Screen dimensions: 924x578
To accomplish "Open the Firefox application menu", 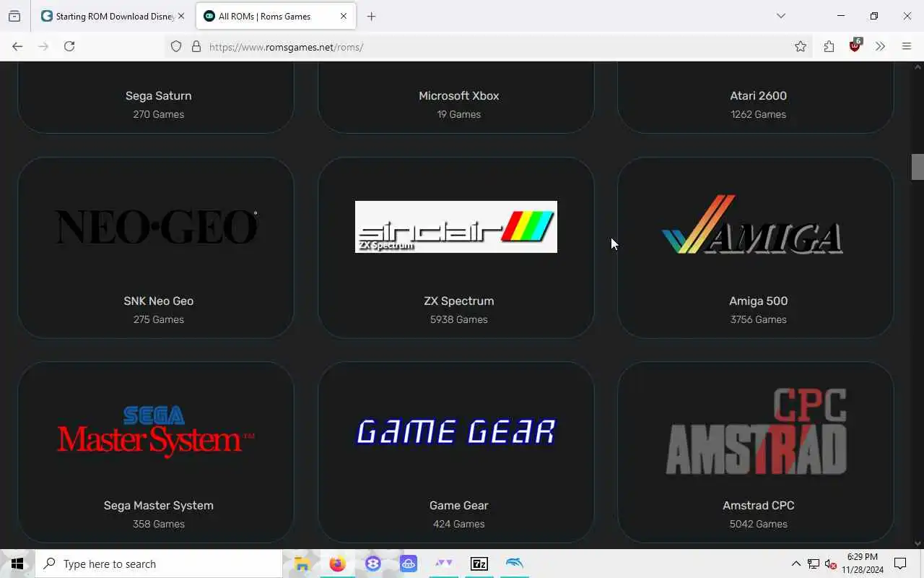I will coord(907,46).
